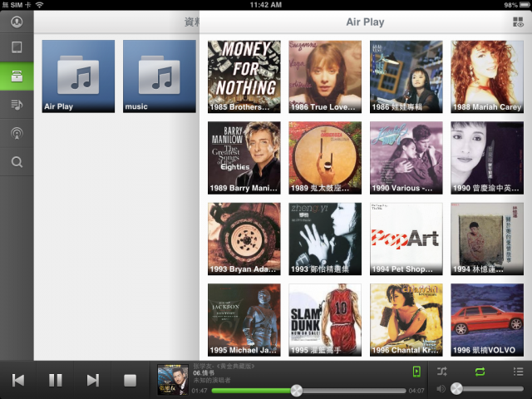Open the 1990 Various album

point(406,158)
